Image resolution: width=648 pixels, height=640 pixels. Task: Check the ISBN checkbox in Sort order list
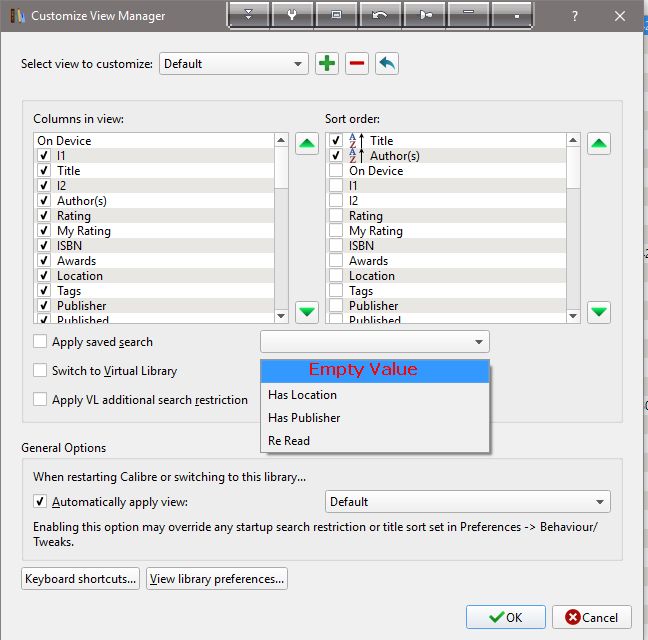coord(336,245)
